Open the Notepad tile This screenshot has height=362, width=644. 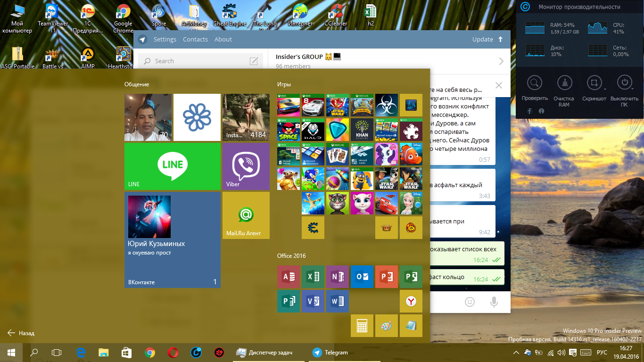tap(411, 326)
